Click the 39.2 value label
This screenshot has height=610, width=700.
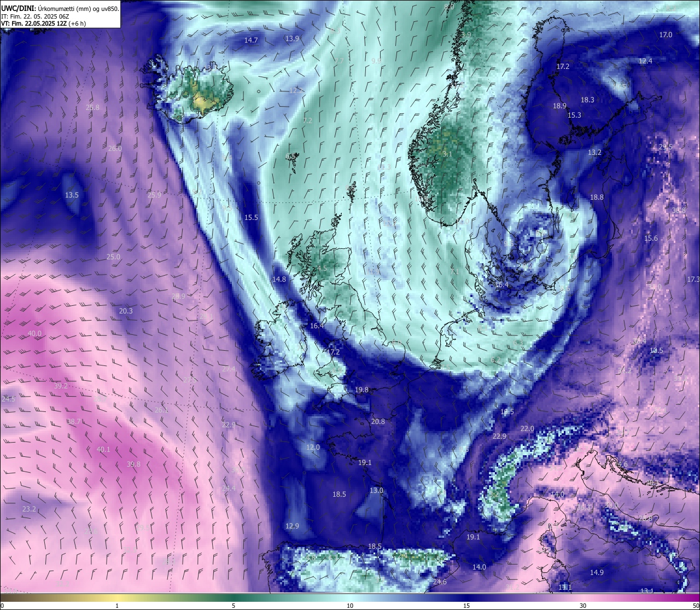tap(61, 386)
